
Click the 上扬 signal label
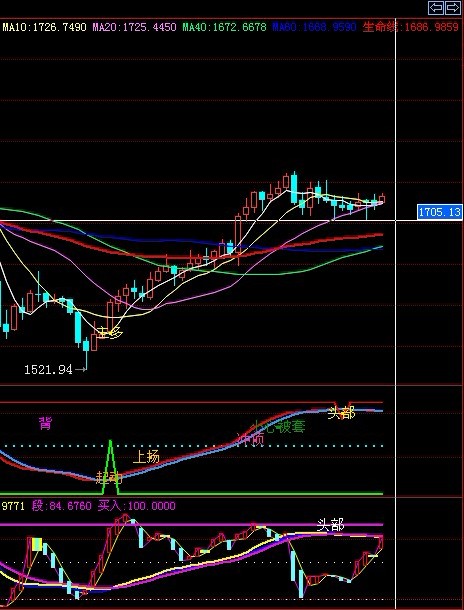(146, 457)
